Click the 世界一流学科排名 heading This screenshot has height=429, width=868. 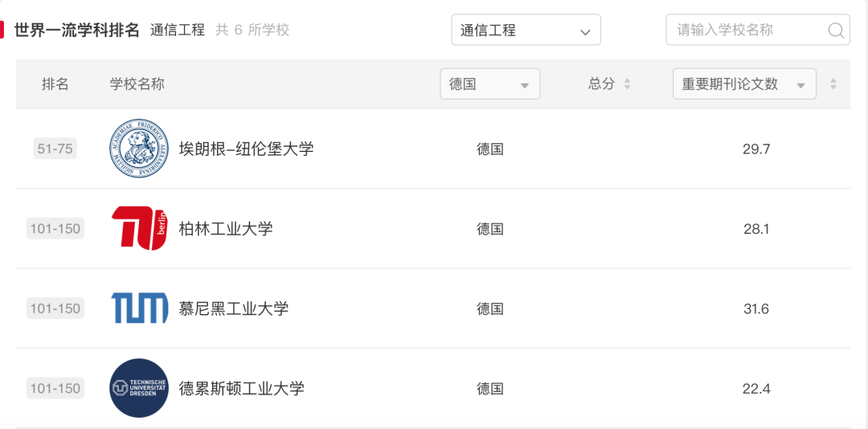pyautogui.click(x=76, y=30)
